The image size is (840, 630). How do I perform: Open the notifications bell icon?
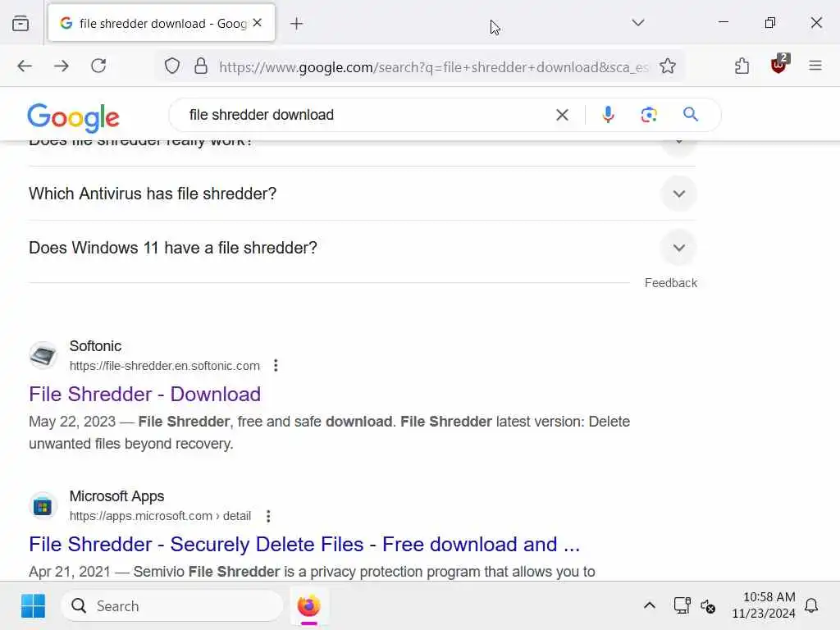pos(811,605)
